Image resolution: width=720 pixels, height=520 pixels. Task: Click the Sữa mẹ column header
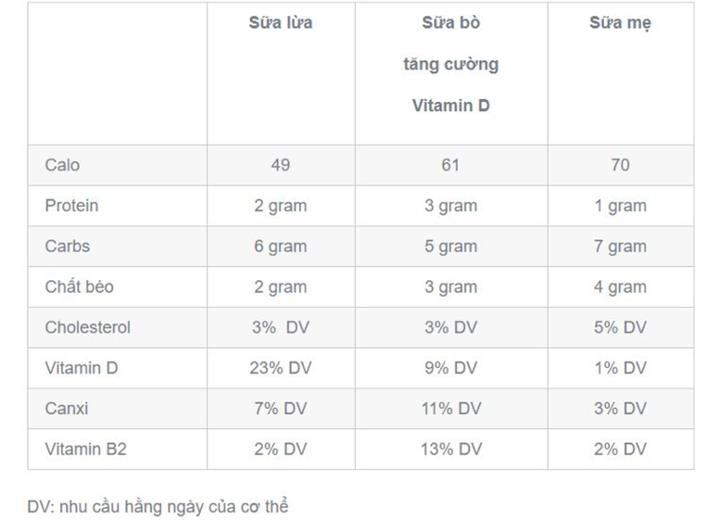[x=620, y=23]
